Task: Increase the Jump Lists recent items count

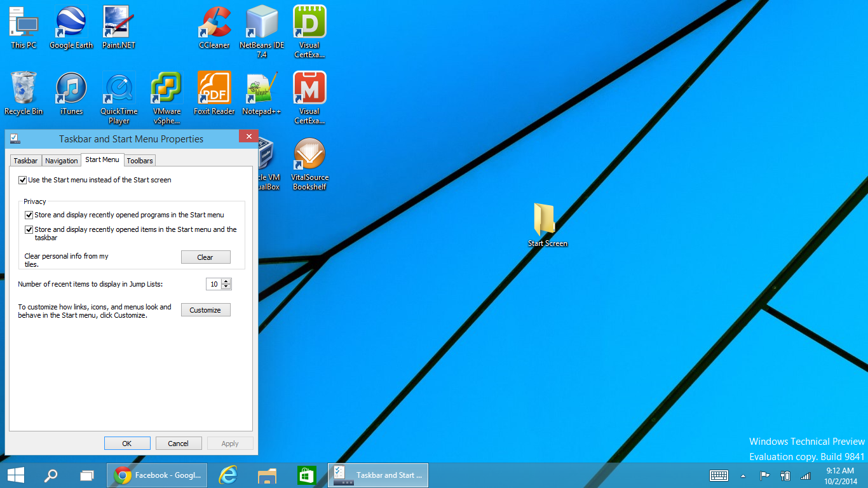Action: point(226,281)
